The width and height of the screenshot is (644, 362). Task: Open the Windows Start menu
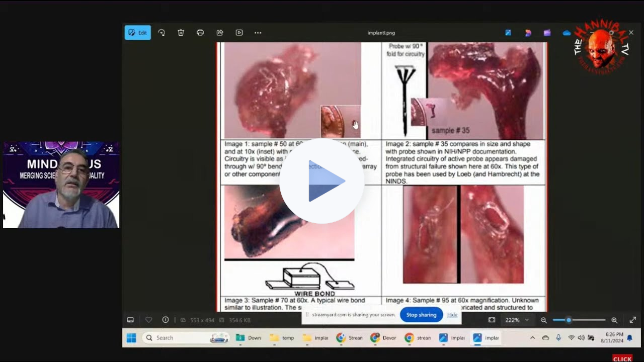point(131,338)
